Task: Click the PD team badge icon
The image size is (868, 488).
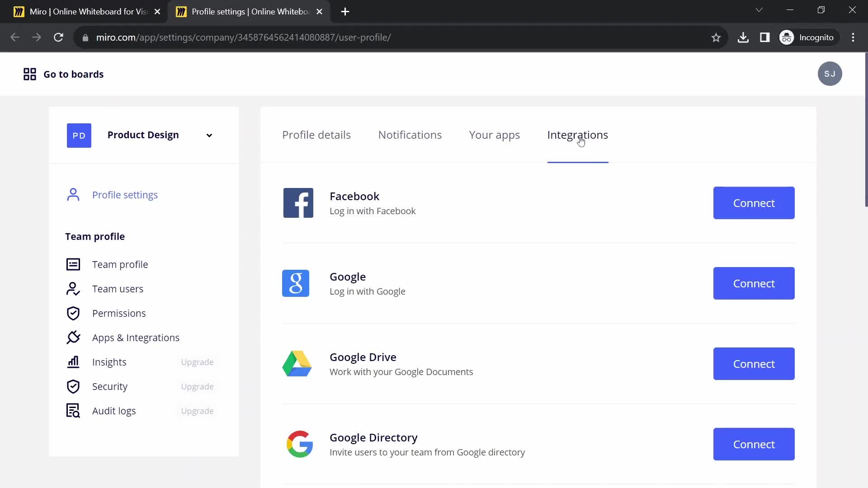Action: pyautogui.click(x=79, y=136)
